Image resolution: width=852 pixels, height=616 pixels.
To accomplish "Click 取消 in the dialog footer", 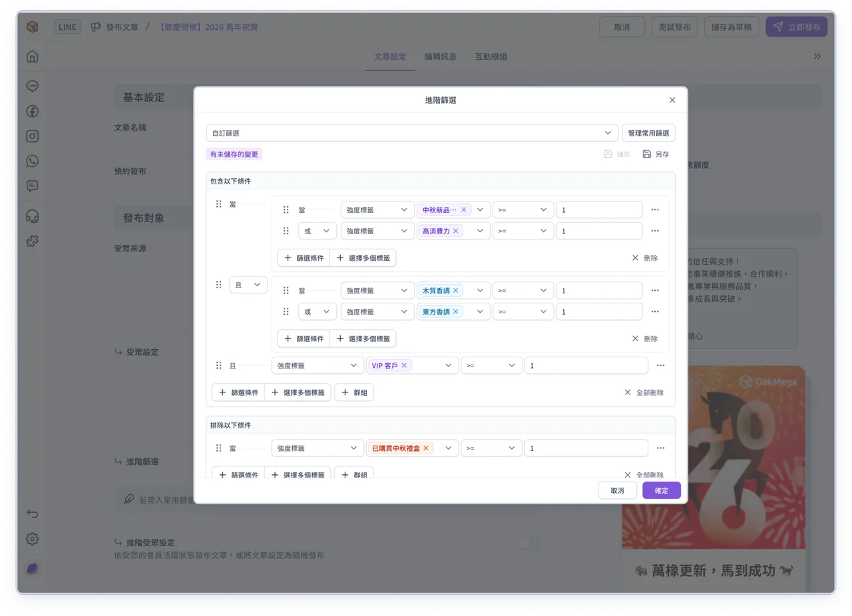I will pyautogui.click(x=617, y=490).
